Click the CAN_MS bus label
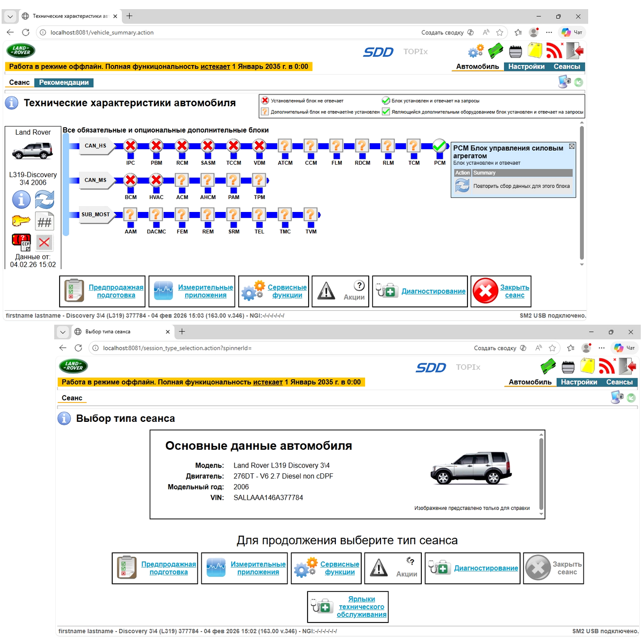Screen dimensions: 644x644 point(96,180)
